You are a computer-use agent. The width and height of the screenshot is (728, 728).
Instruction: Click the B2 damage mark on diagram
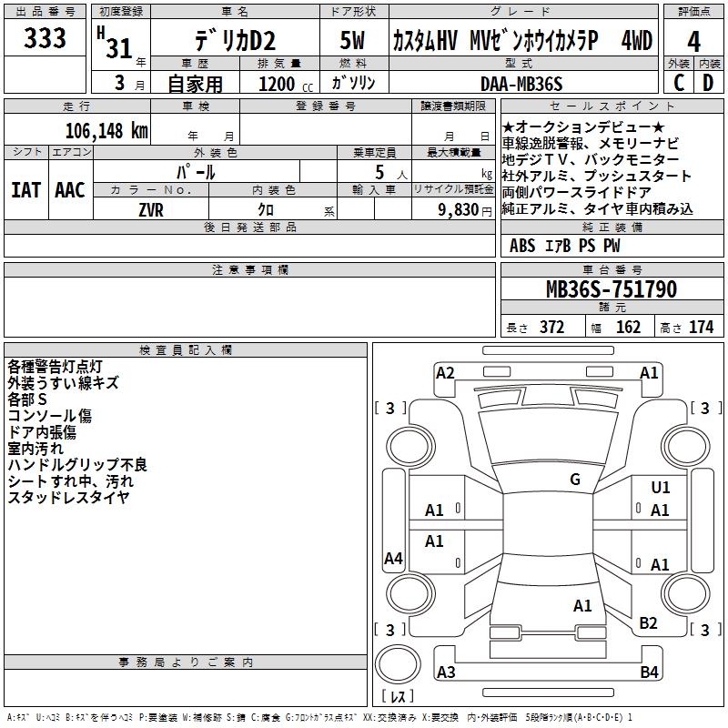coord(648,622)
